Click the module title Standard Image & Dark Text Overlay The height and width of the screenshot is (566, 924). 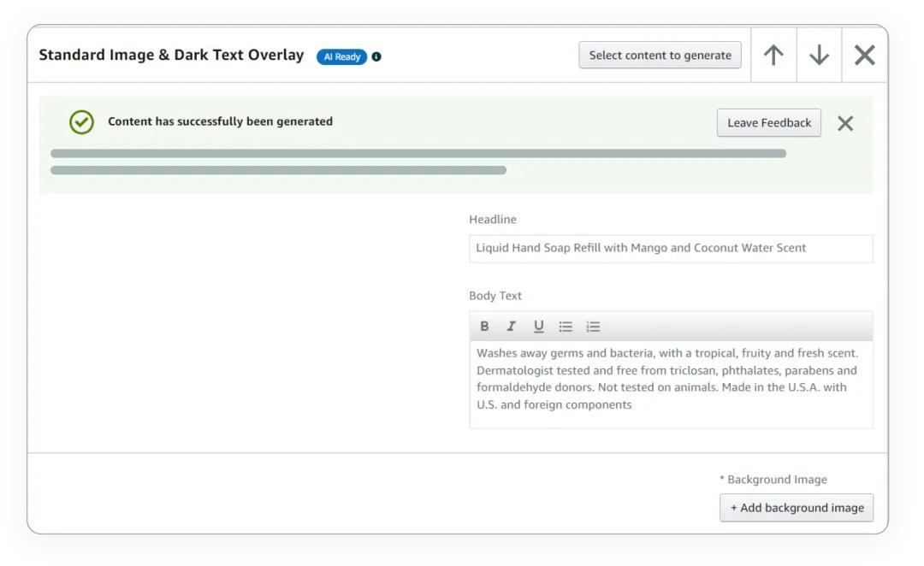(171, 56)
